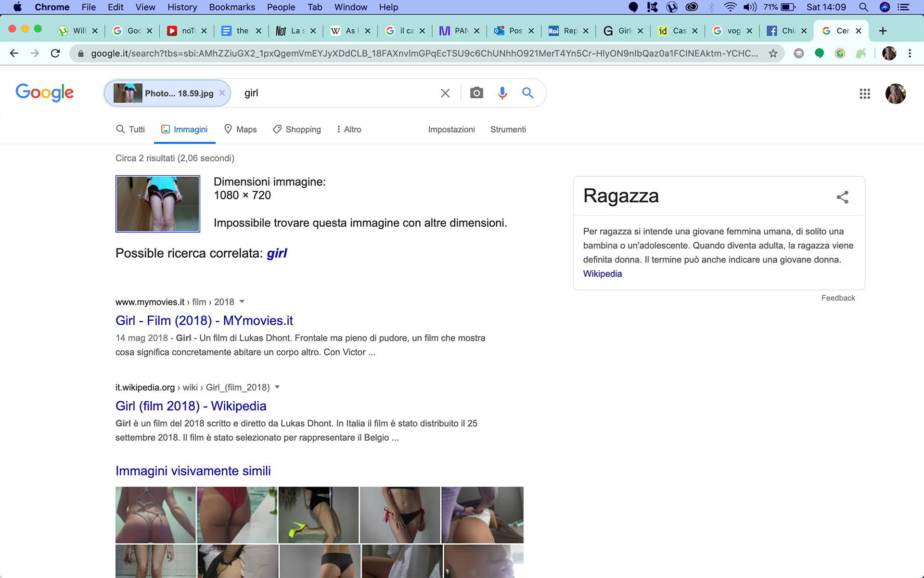Click the blue magnifier search button
924x578 pixels.
[528, 93]
